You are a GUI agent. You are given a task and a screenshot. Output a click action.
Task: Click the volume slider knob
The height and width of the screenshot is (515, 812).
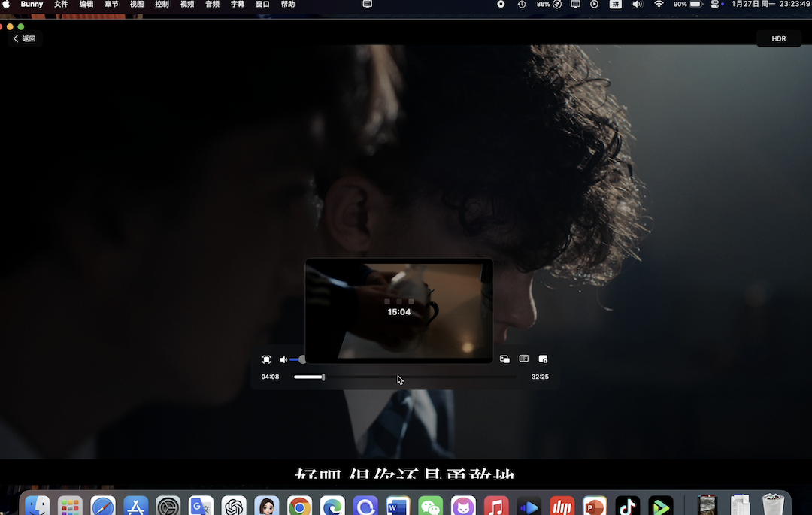(x=302, y=359)
